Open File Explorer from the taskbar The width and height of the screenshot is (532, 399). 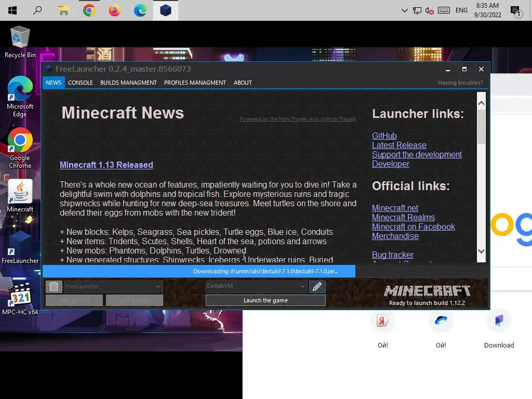coord(63,10)
